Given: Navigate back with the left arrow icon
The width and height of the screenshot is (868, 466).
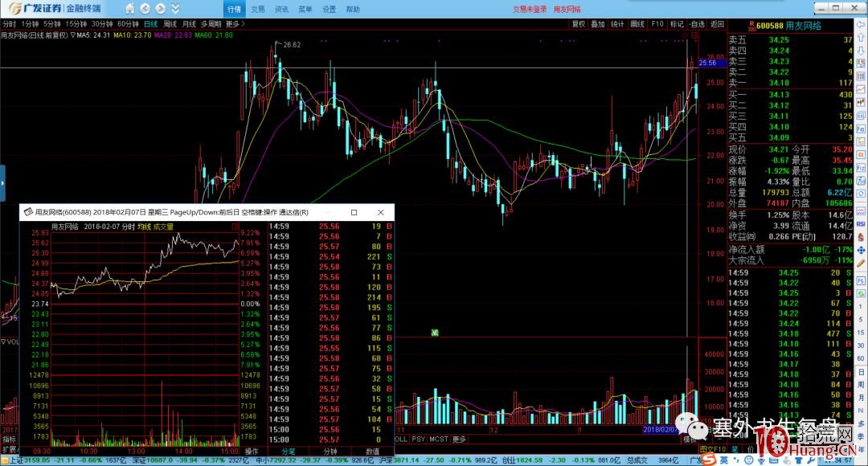Looking at the screenshot, I should [x=145, y=8].
